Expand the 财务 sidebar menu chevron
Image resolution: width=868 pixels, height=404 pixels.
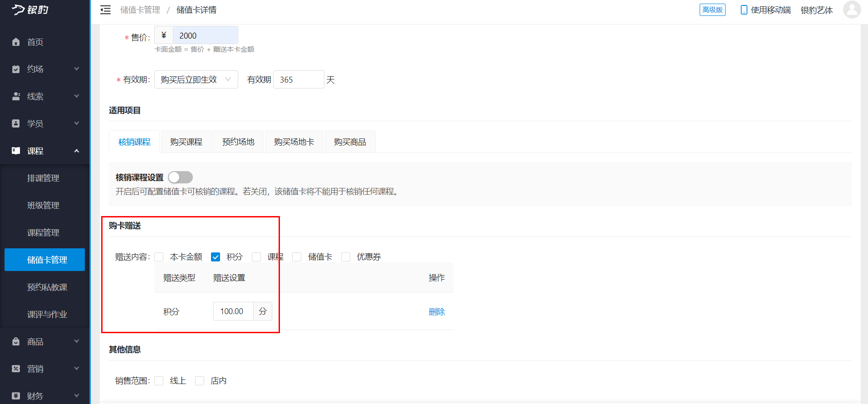(x=77, y=396)
